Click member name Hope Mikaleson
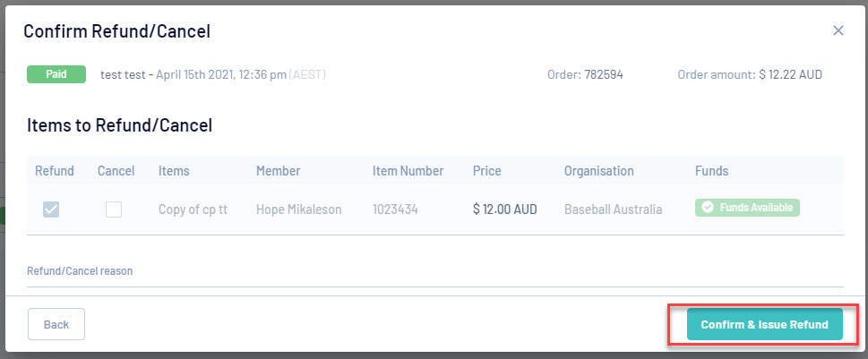 pyautogui.click(x=298, y=209)
